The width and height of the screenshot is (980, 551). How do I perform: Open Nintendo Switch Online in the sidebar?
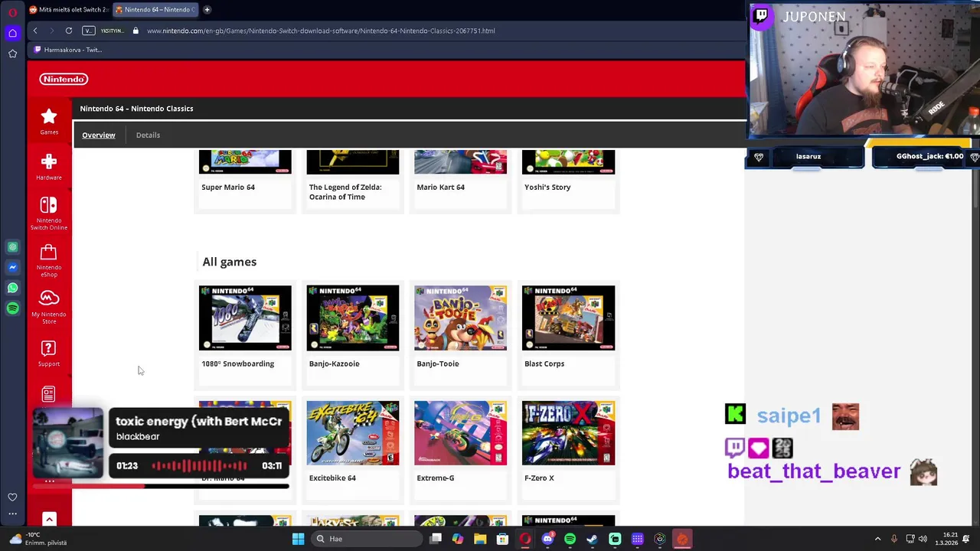[49, 214]
